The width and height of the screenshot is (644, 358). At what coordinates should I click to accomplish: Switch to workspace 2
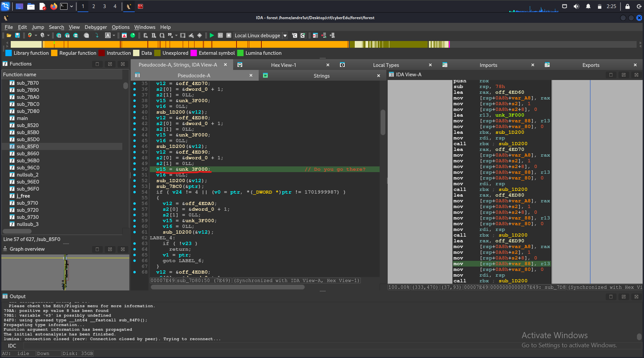pyautogui.click(x=94, y=6)
